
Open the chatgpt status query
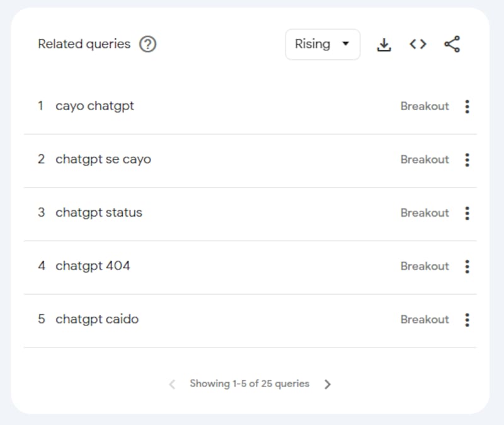(99, 213)
